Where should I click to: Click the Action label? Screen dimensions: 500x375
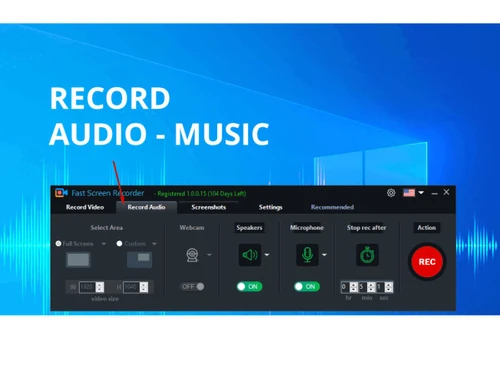427,228
